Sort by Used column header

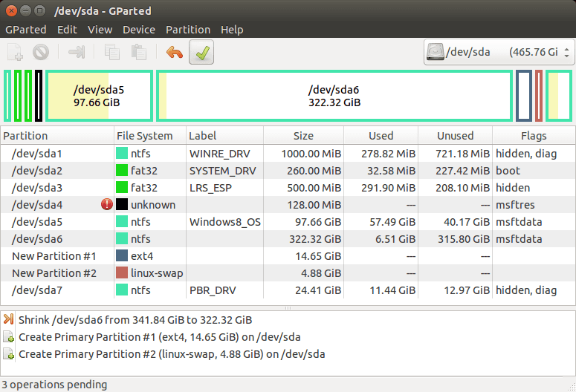[x=381, y=135]
